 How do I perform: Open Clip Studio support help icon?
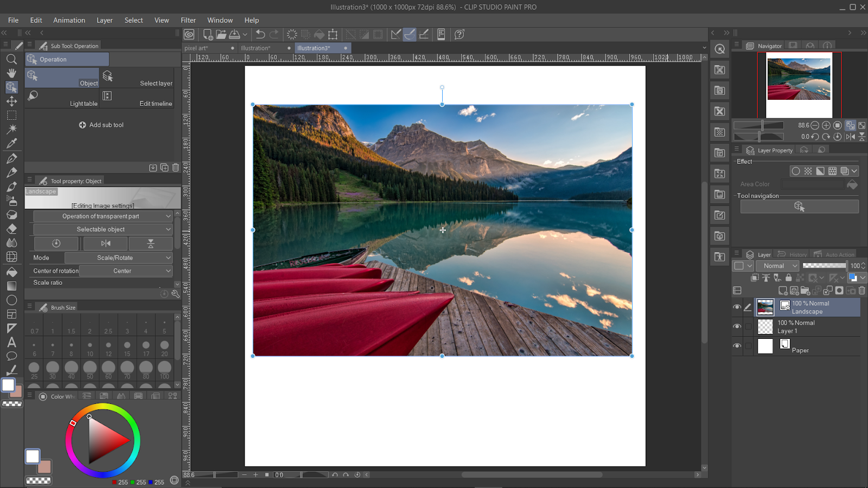pos(459,35)
